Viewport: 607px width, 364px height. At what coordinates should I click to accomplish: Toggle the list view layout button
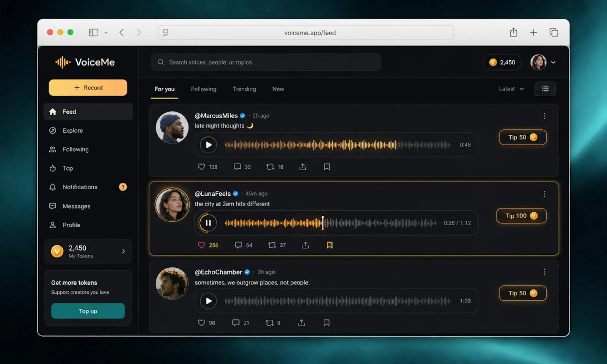click(x=545, y=89)
